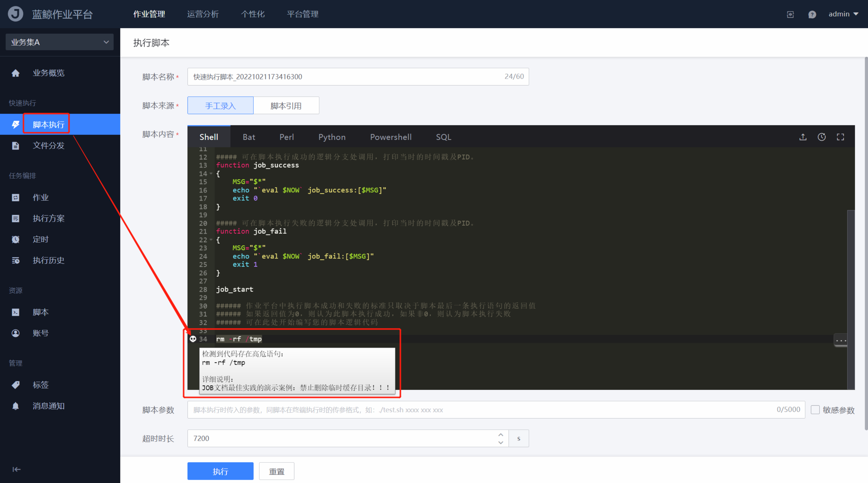
Task: Collapse code fold arrow on line 14
Action: 211,173
